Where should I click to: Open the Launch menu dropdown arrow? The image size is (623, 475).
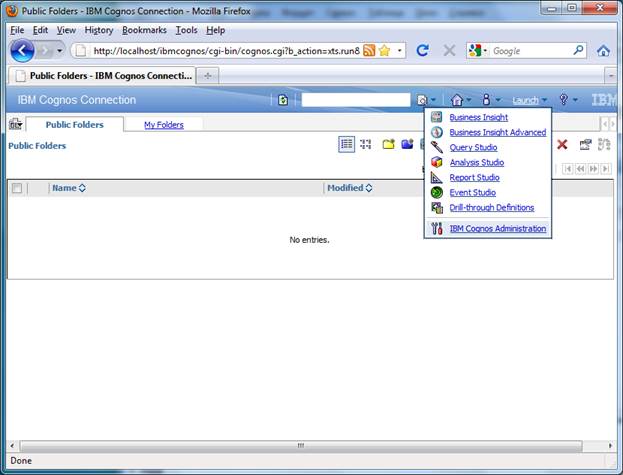[x=544, y=100]
